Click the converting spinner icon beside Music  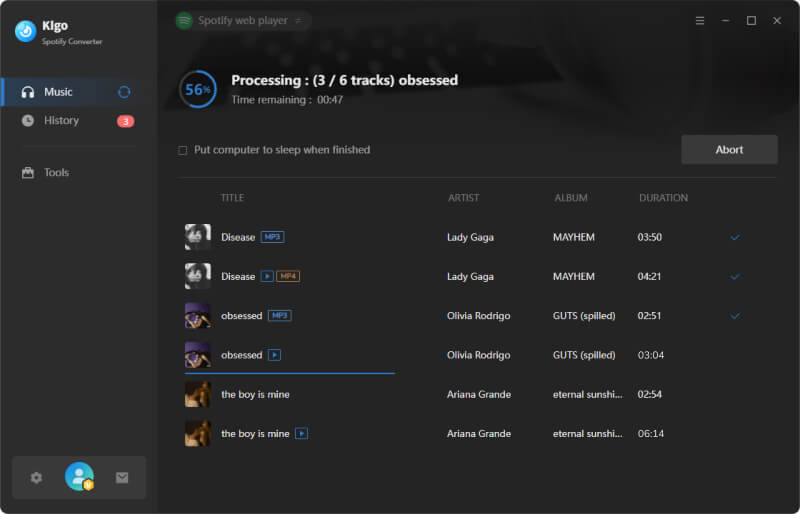click(124, 92)
